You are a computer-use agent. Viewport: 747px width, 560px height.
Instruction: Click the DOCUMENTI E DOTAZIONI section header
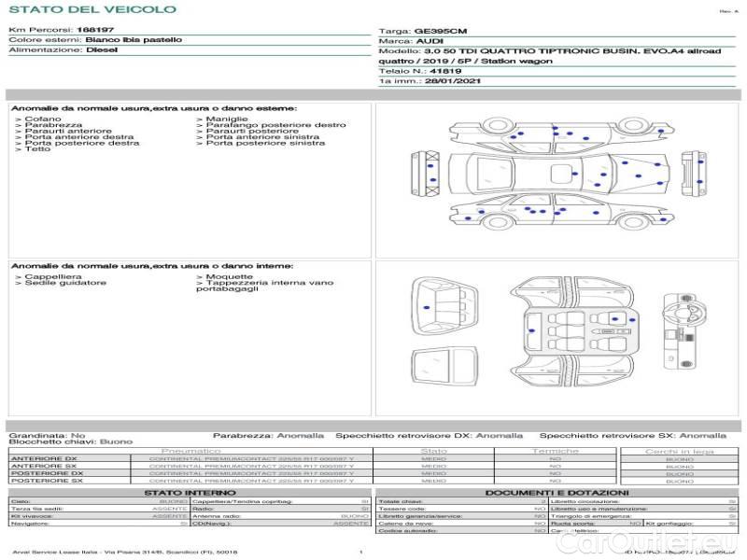point(557,493)
